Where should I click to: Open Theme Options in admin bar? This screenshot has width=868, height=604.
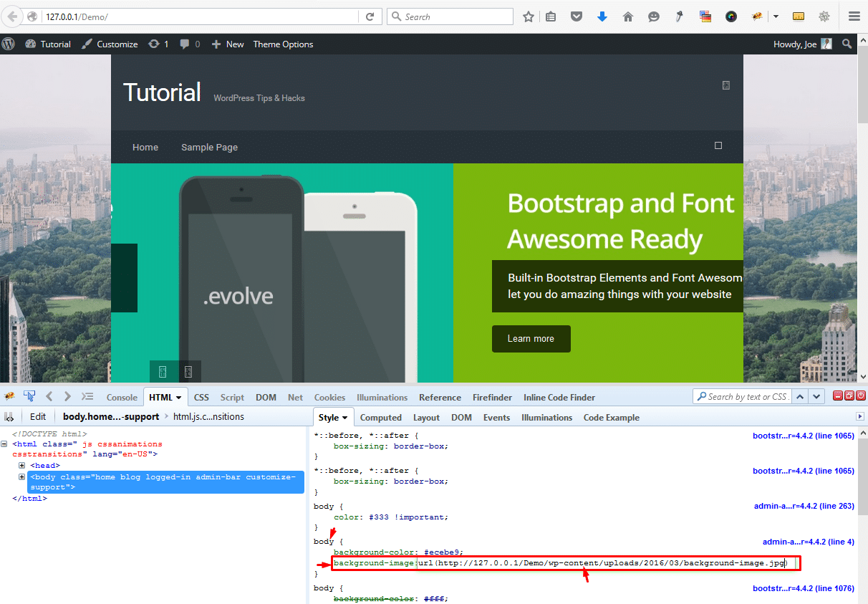283,44
